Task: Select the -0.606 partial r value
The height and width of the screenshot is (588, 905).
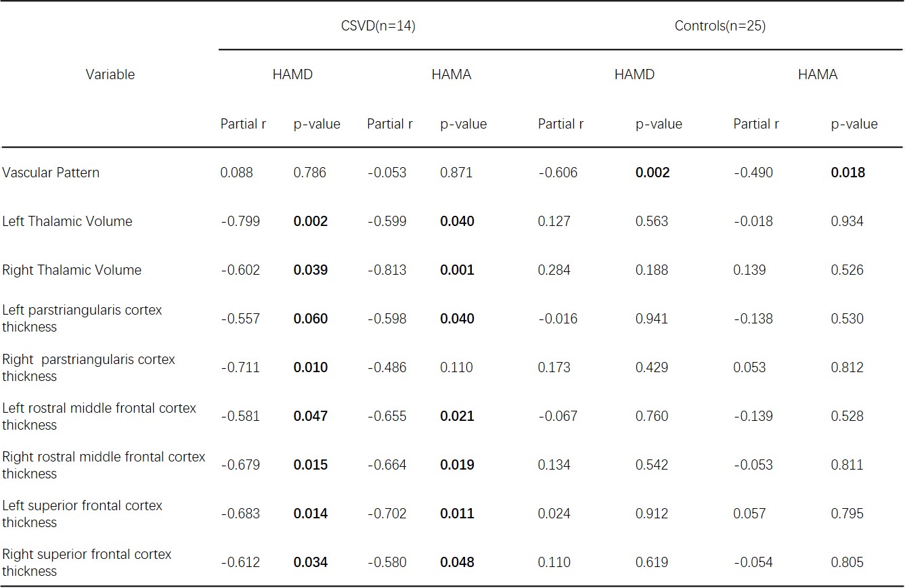Action: click(x=558, y=173)
